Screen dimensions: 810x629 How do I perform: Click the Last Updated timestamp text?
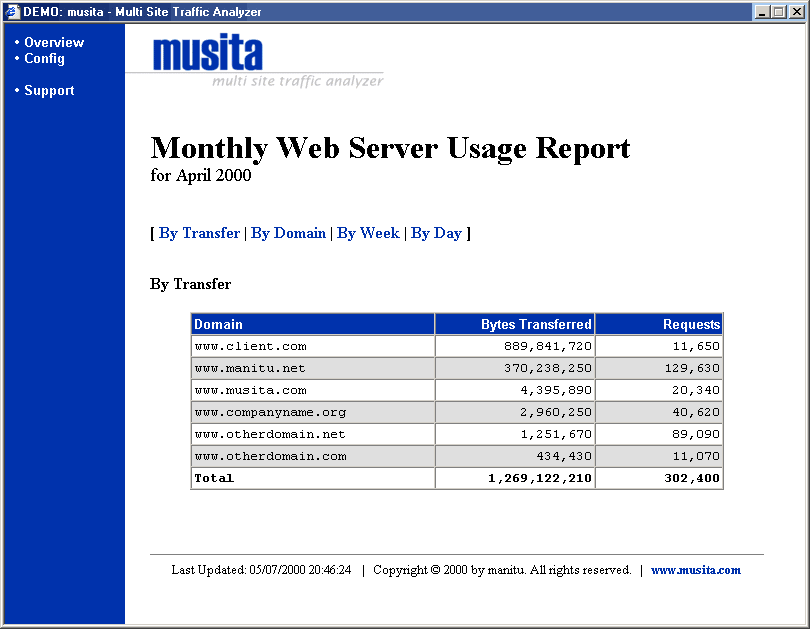(x=261, y=570)
